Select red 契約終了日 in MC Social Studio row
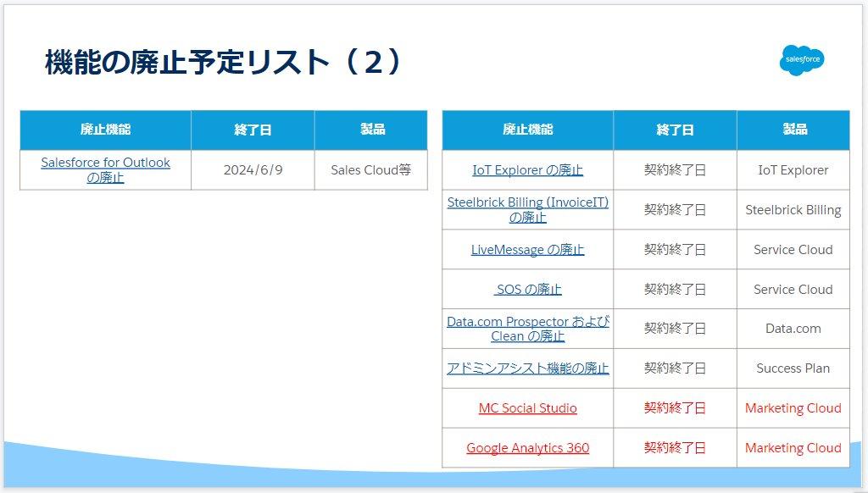868x493 pixels. tap(675, 408)
